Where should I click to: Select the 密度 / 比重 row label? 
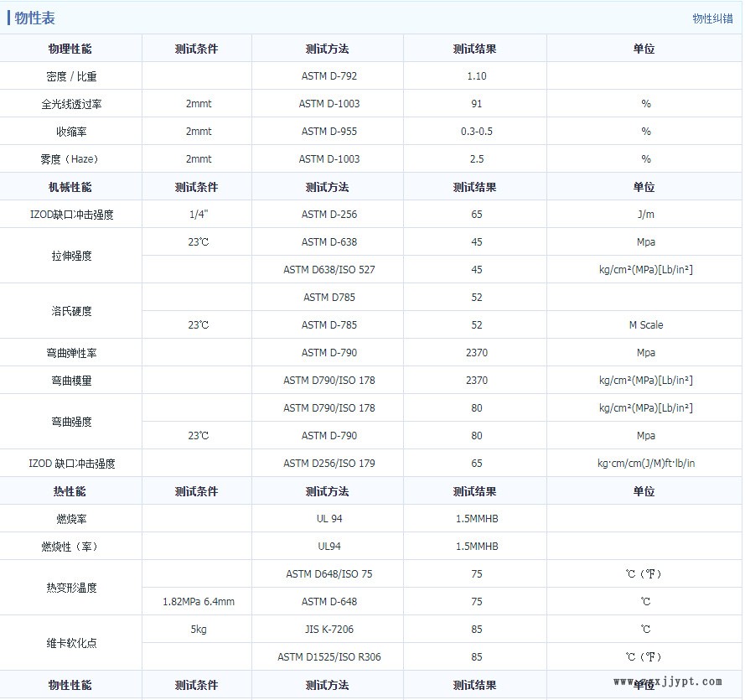71,76
